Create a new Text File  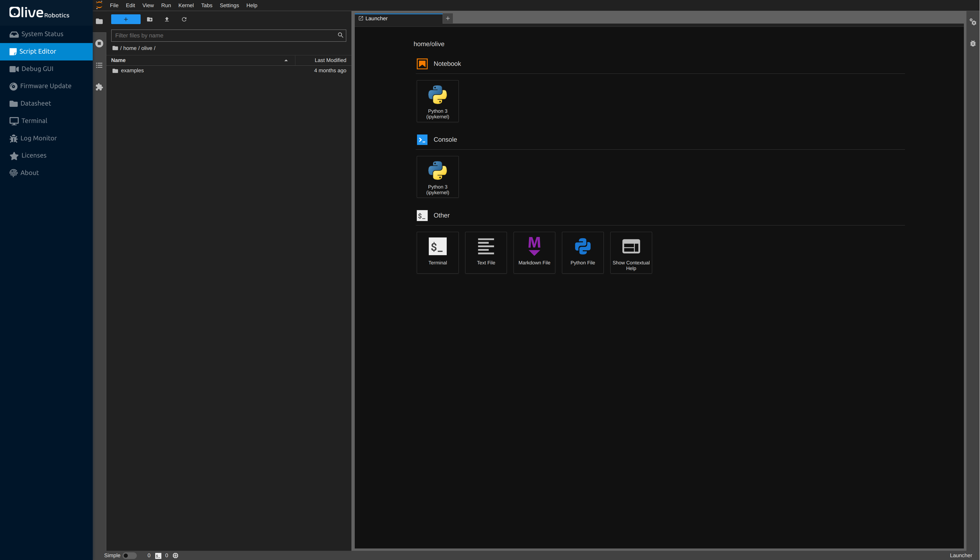tap(486, 253)
